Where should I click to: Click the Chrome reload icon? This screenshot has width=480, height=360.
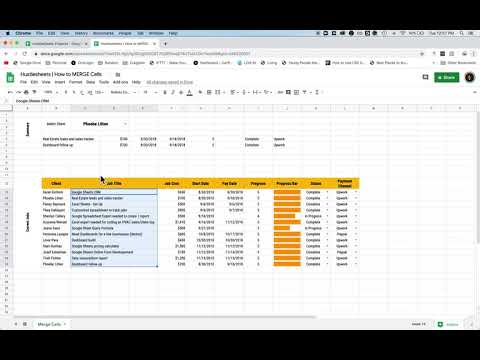click(x=25, y=54)
